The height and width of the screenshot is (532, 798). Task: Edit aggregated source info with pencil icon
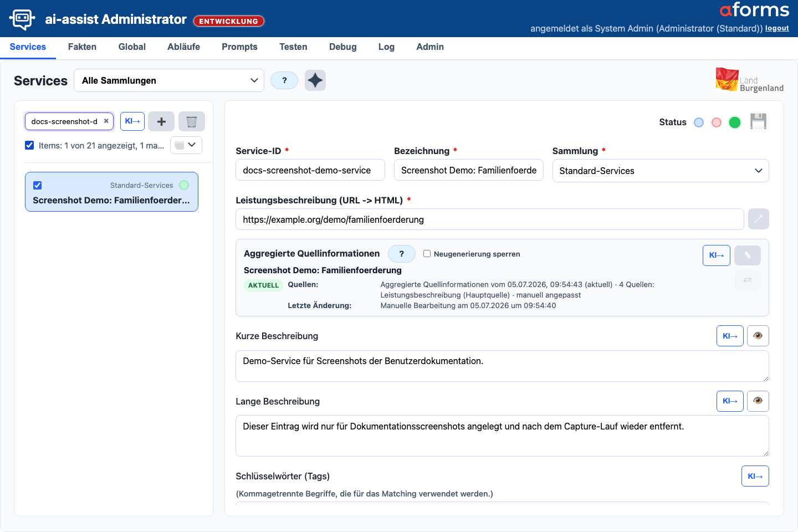[748, 255]
